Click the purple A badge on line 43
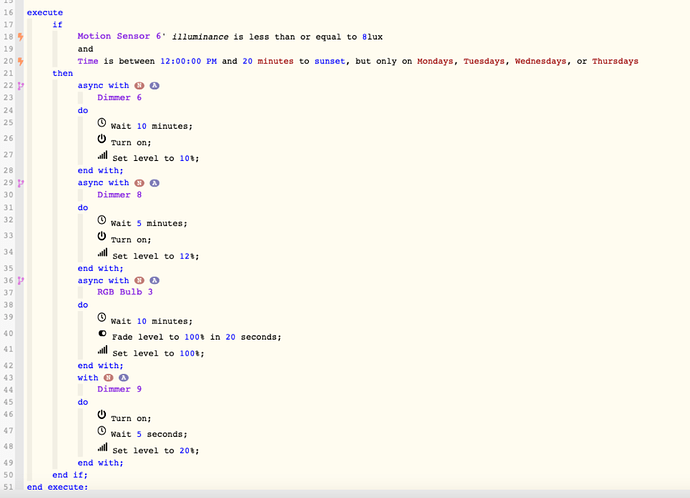The width and height of the screenshot is (690, 498). (x=124, y=377)
